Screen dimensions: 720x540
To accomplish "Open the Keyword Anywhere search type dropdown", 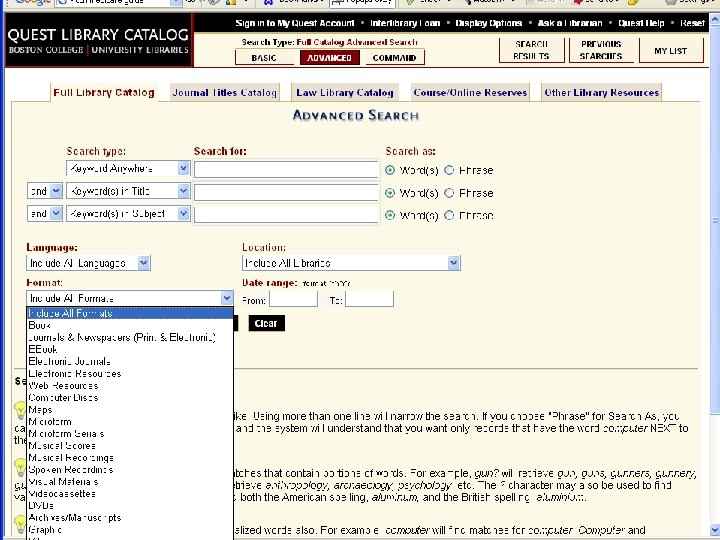I will click(128, 169).
